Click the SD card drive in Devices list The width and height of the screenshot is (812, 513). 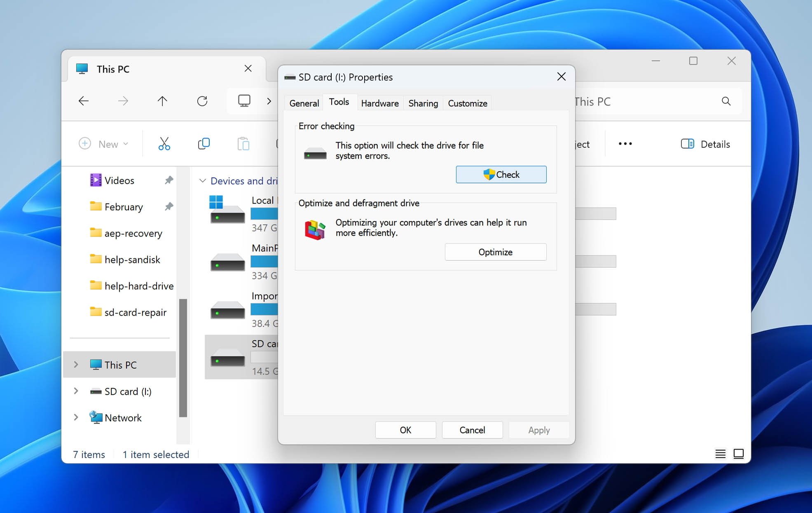tap(241, 355)
